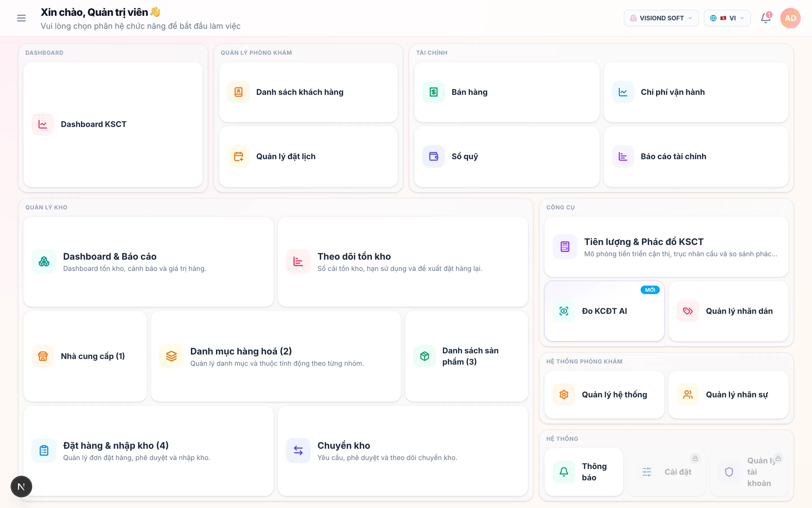Screen dimensions: 812x508
Task: Click the Chi phí vận hành chart icon
Action: (x=623, y=92)
